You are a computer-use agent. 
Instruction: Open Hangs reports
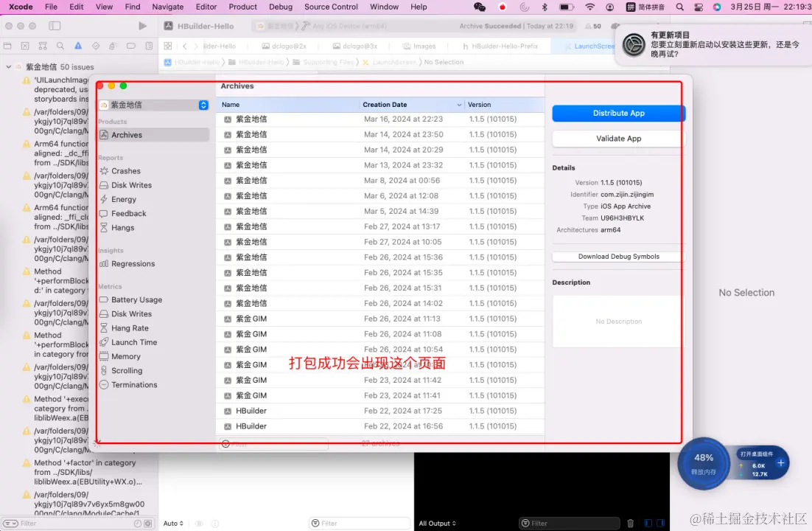click(122, 228)
